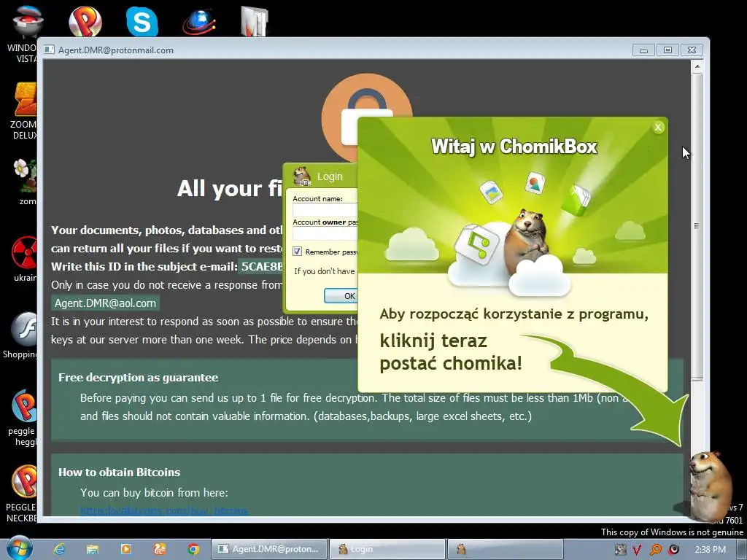
Task: Open UC Browser taskbar icon
Action: 160,549
